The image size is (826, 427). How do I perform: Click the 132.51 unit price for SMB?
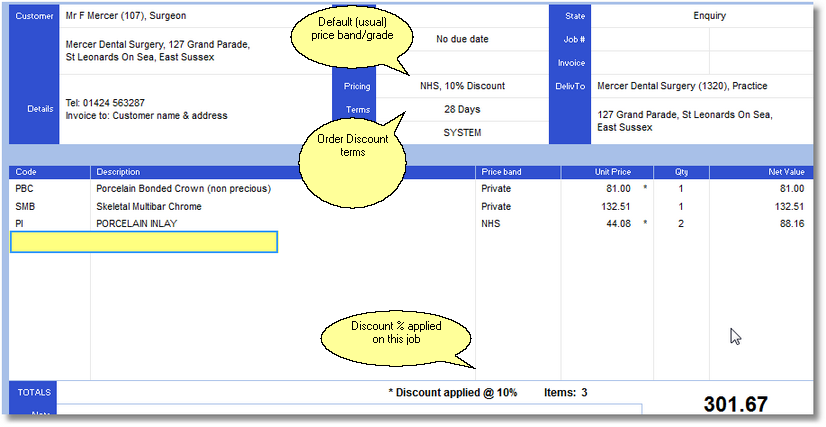click(611, 206)
